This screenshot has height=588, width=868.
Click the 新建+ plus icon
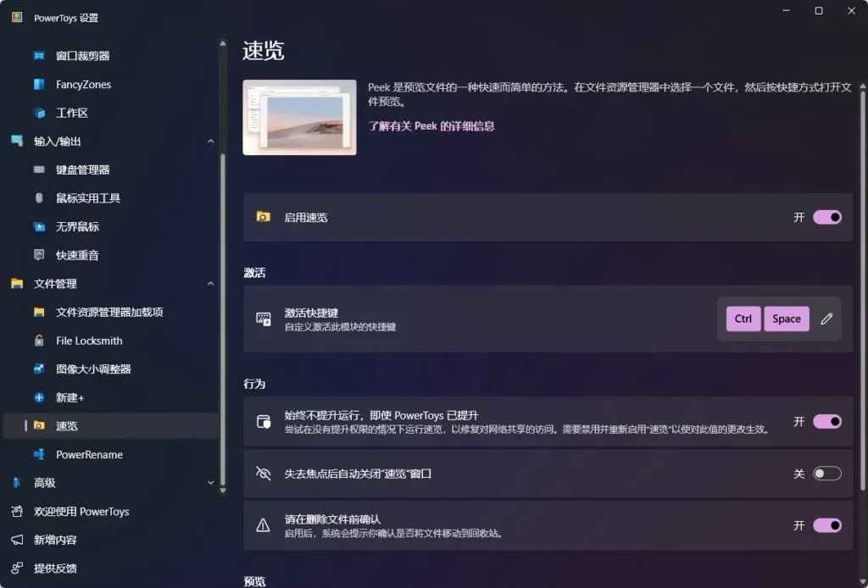tap(39, 397)
